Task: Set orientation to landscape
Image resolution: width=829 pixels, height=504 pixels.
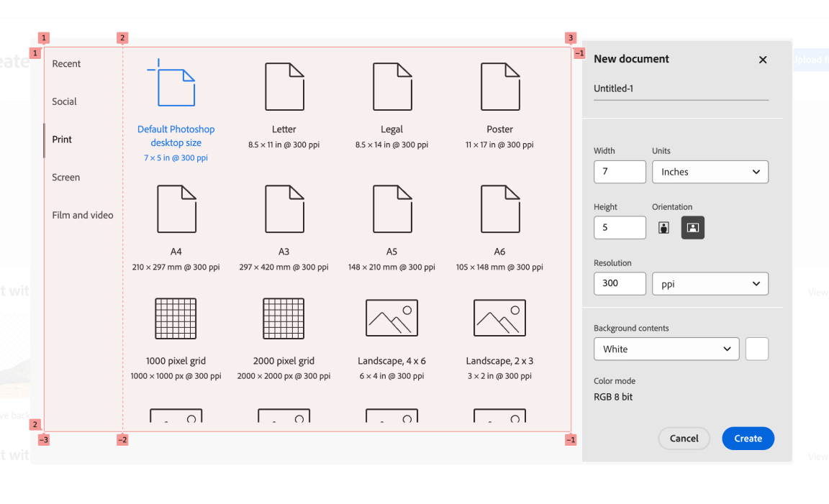Action: pos(692,228)
